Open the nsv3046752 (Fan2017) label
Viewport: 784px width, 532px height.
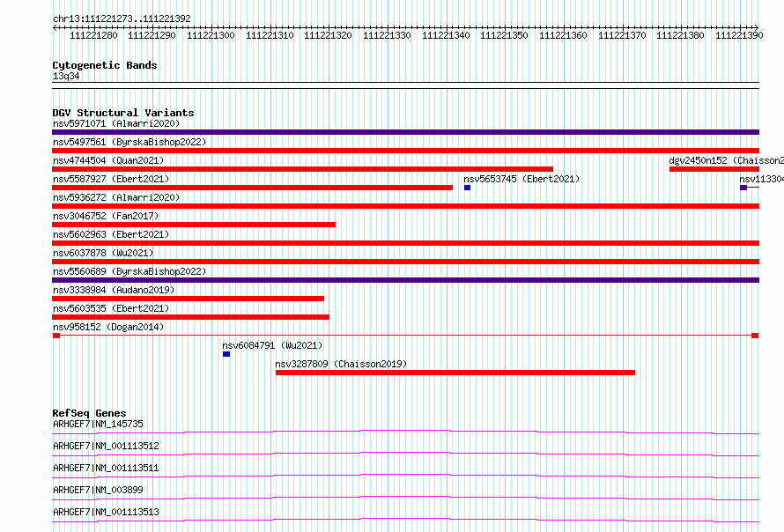(x=106, y=216)
